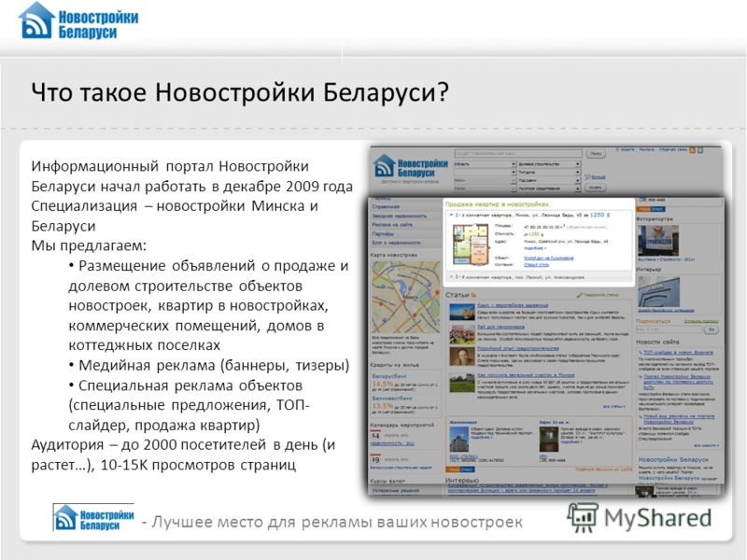
Task: Click the Minsk map under Карта новостроек
Action: pos(406,297)
